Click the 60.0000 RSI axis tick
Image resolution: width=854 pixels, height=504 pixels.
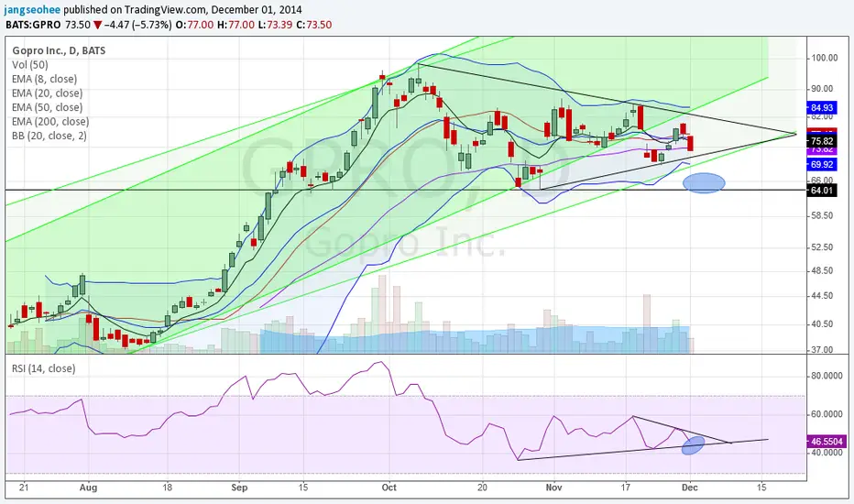pos(827,414)
